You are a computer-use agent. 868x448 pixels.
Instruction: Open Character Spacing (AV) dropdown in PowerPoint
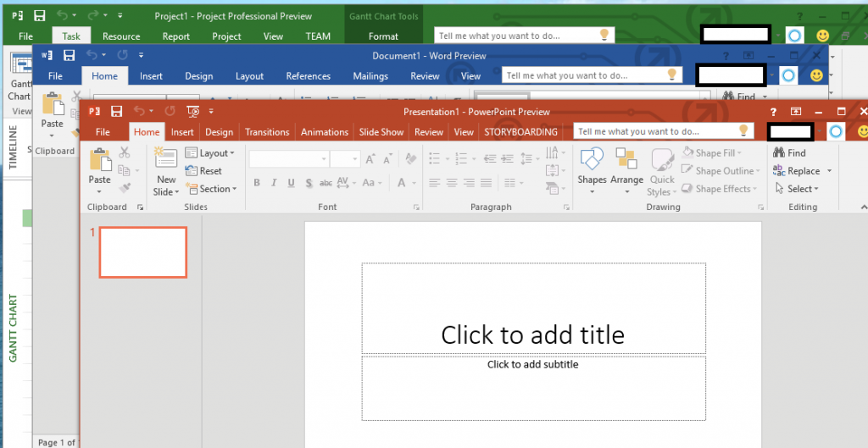tap(347, 183)
